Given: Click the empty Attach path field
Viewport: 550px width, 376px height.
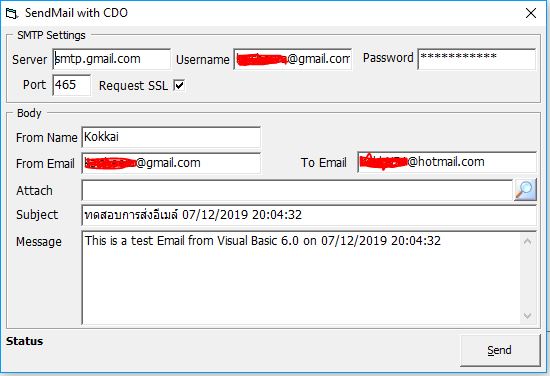Looking at the screenshot, I should (x=297, y=190).
